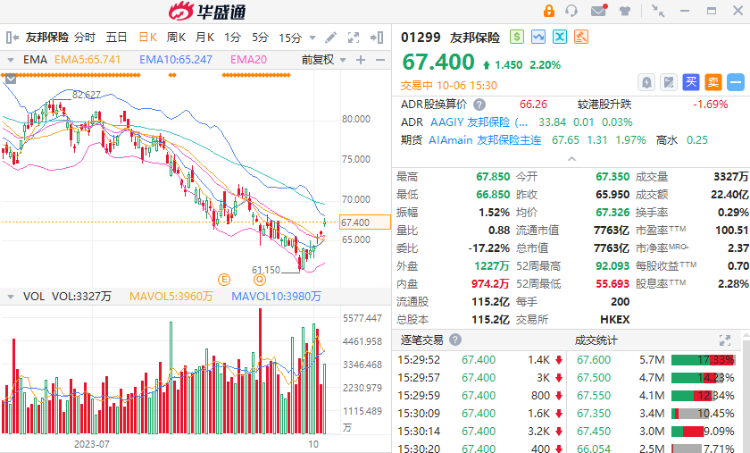Click the 成交统计 heading

(596, 340)
